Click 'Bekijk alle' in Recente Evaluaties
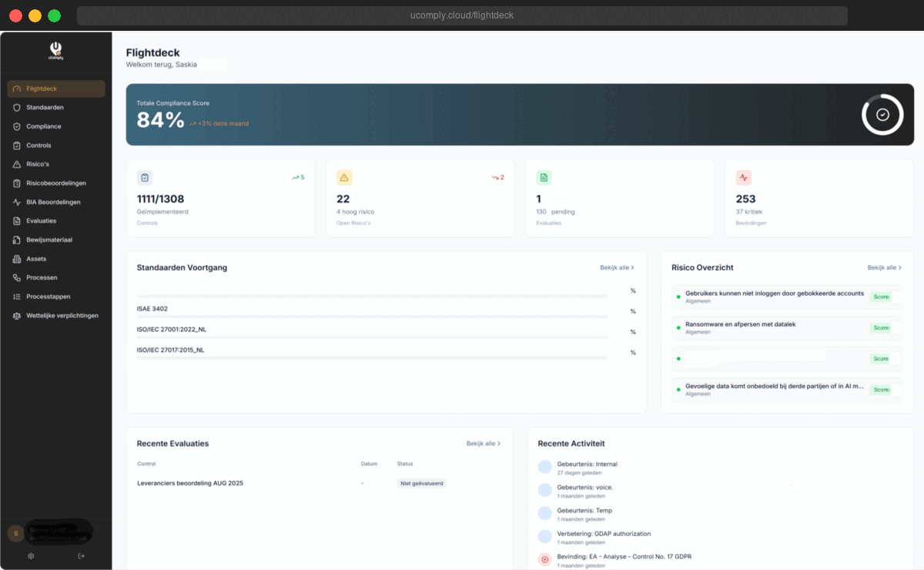The height and width of the screenshot is (570, 924). (x=483, y=444)
